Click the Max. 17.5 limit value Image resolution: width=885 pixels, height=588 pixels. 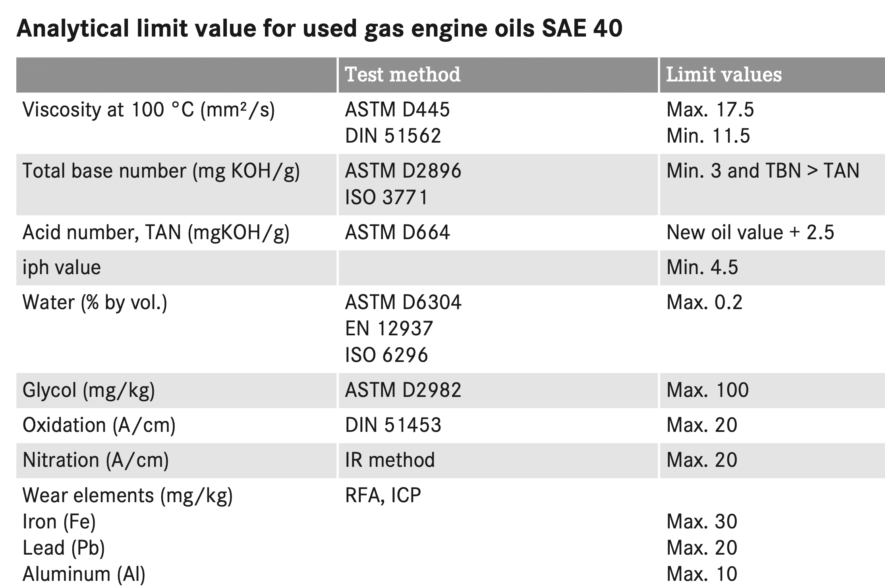click(x=710, y=110)
